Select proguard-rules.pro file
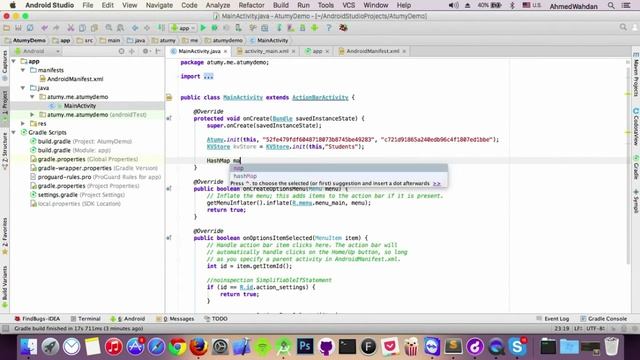Viewport: 640px width, 360px height. pyautogui.click(x=96, y=177)
